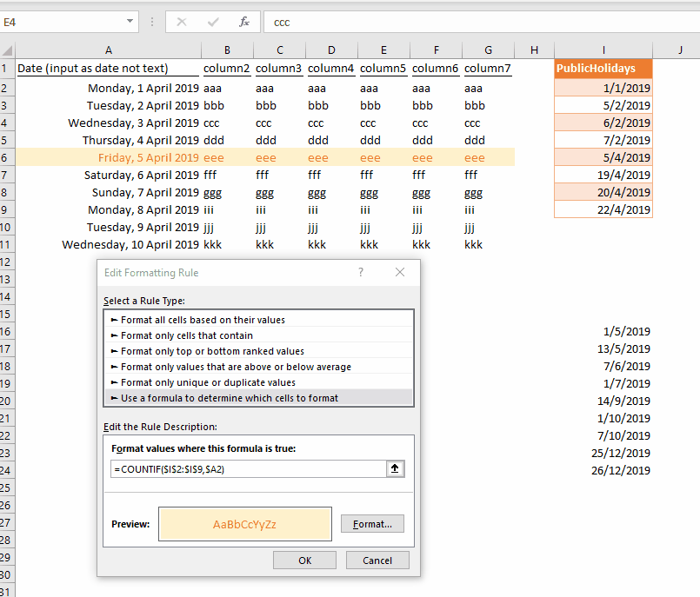Click the AaBbCcYyZz preview swatch
The image size is (700, 597).
point(244,523)
